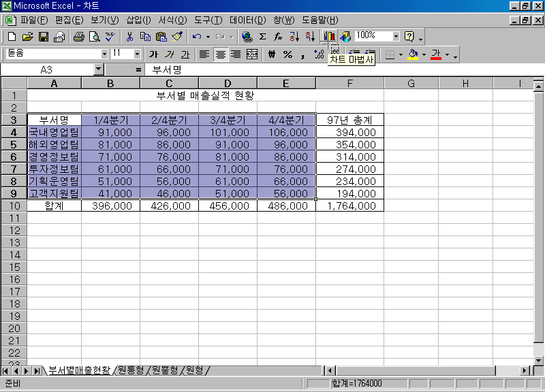Click the New workbook icon

pos(12,37)
